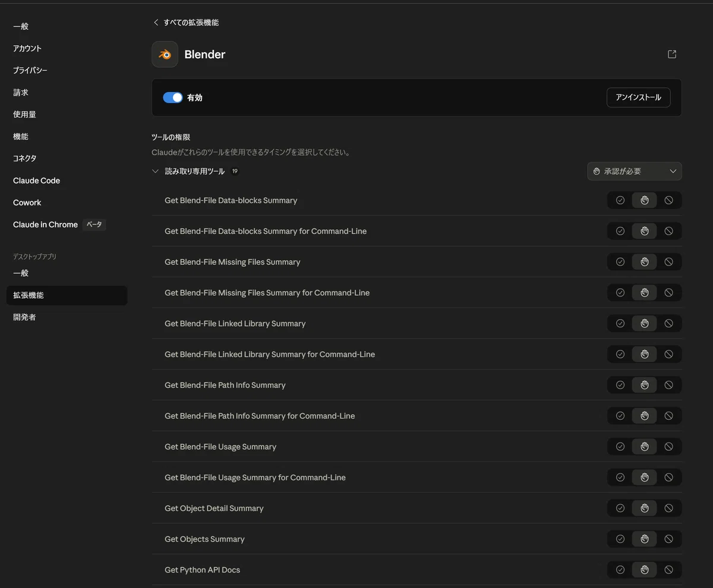
Task: Block the Get Blend-File Data-blocks Summary tool
Action: [668, 200]
